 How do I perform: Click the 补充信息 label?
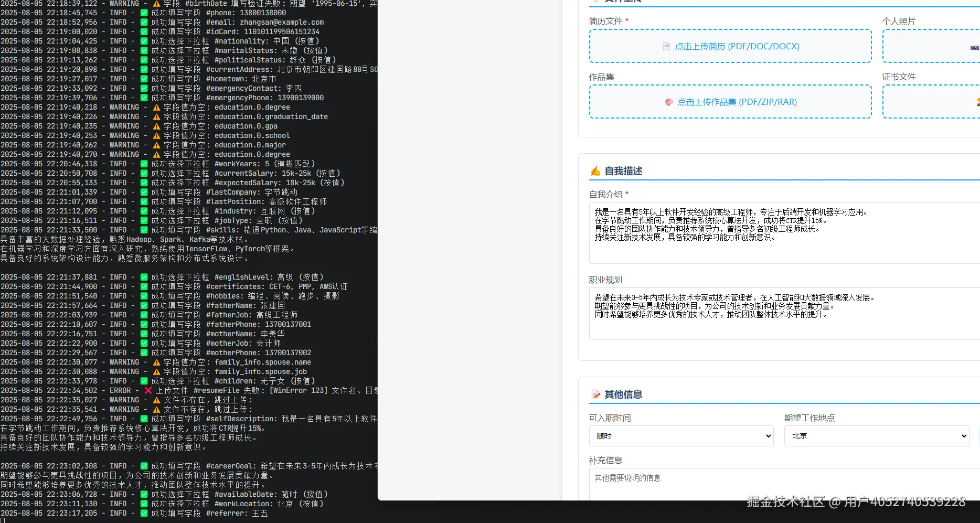(605, 460)
